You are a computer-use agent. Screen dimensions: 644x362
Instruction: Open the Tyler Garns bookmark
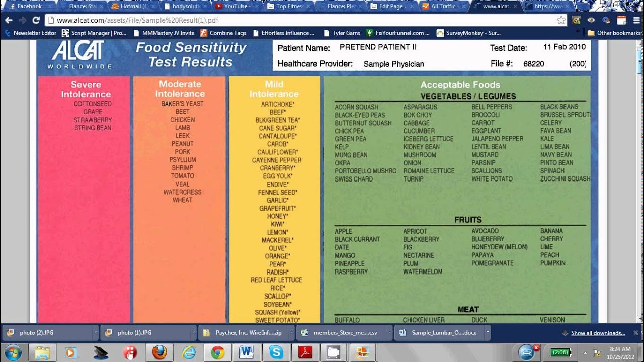coord(341,33)
